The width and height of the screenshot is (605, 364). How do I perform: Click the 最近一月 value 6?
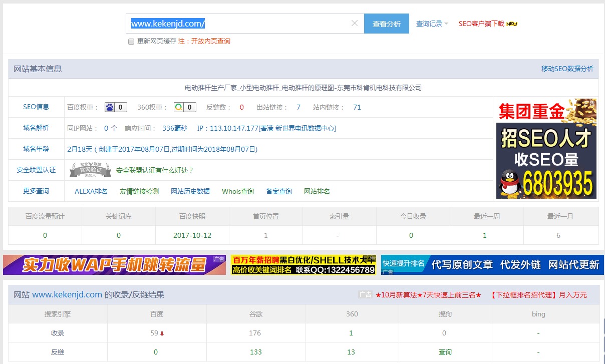(x=558, y=235)
